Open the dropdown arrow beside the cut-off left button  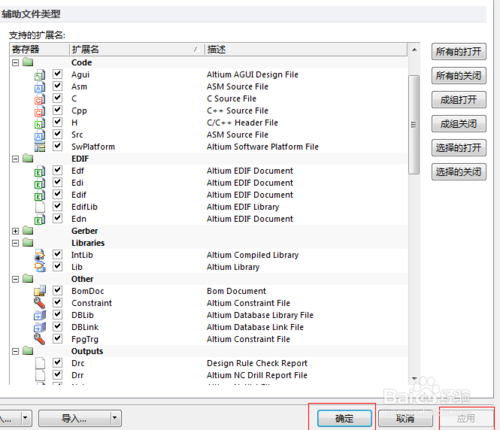click(x=26, y=418)
